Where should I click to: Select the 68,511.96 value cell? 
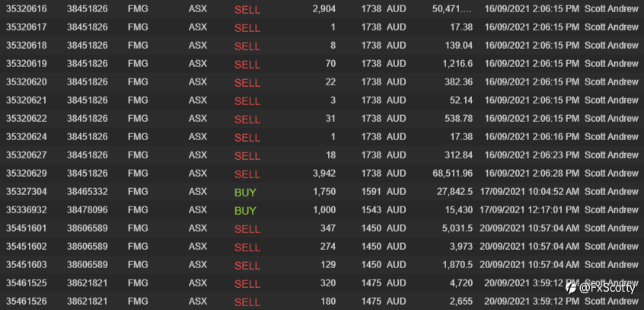tap(453, 174)
